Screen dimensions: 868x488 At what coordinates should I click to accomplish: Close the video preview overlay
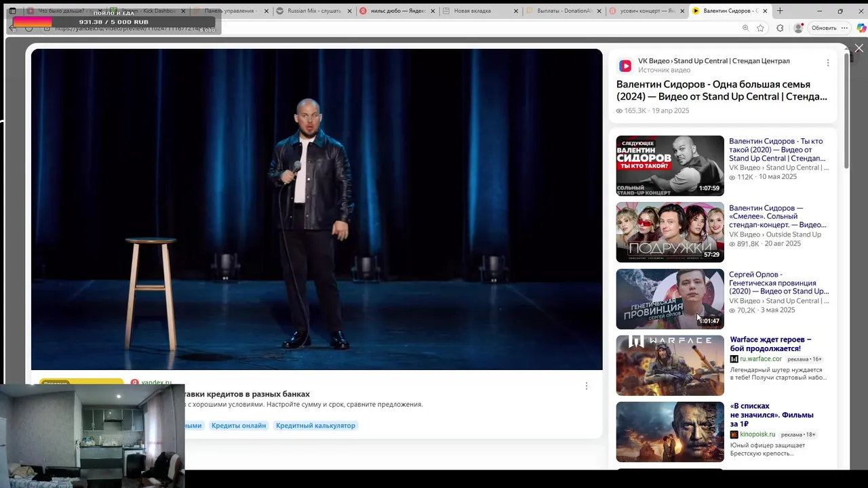859,48
